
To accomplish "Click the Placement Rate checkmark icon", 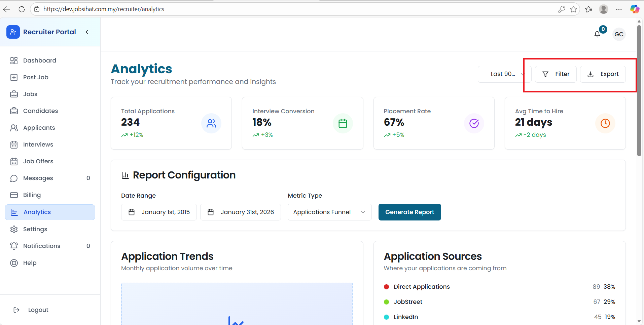I will (x=474, y=123).
